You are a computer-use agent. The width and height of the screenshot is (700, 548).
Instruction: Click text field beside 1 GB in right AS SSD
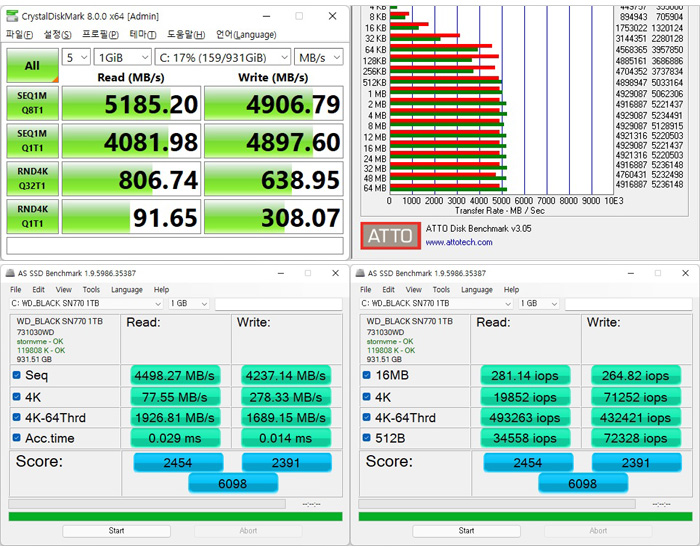tap(628, 304)
